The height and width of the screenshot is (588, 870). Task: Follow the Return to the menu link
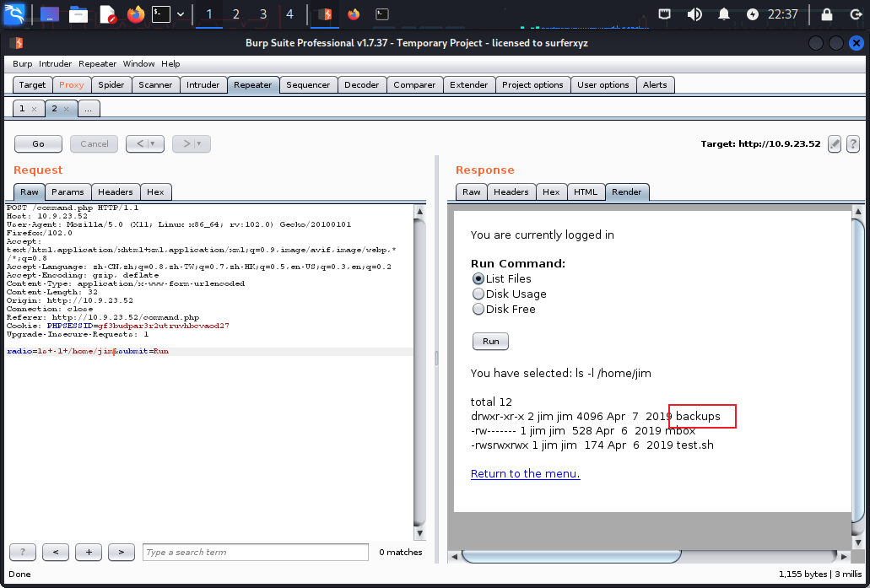click(525, 474)
